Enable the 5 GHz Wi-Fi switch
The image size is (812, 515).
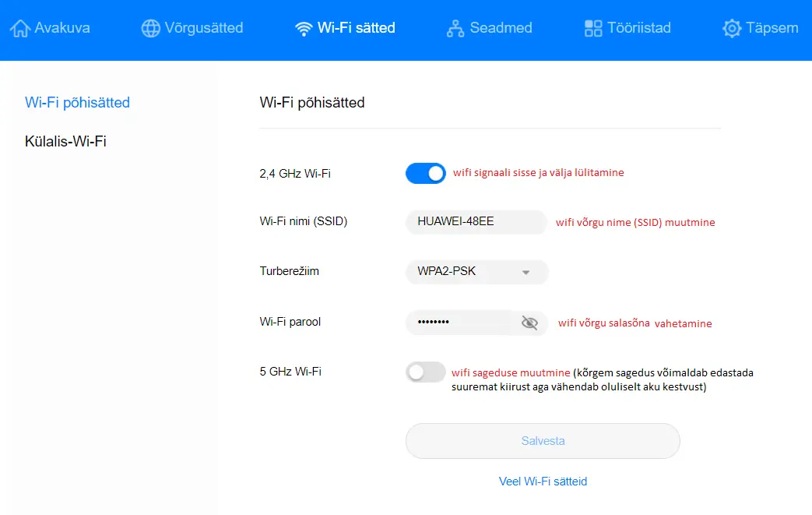pyautogui.click(x=426, y=372)
